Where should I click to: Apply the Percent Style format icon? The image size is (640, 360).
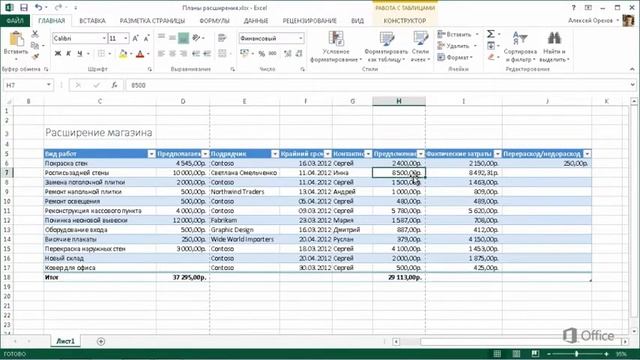click(262, 53)
